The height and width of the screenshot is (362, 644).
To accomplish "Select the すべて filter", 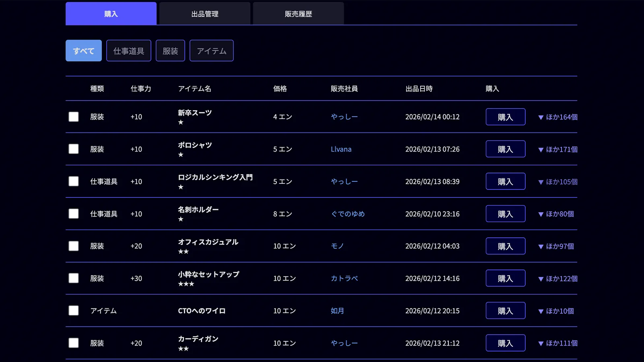I will point(83,50).
